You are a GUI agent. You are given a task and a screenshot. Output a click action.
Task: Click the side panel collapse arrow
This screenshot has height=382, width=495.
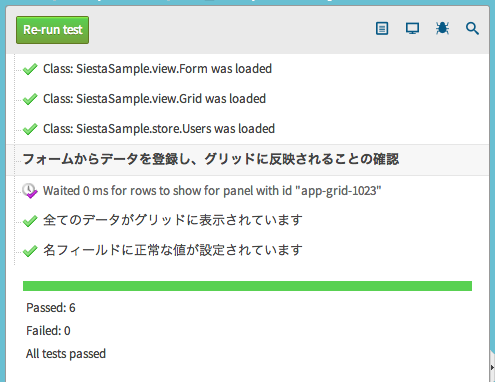[x=492, y=367]
